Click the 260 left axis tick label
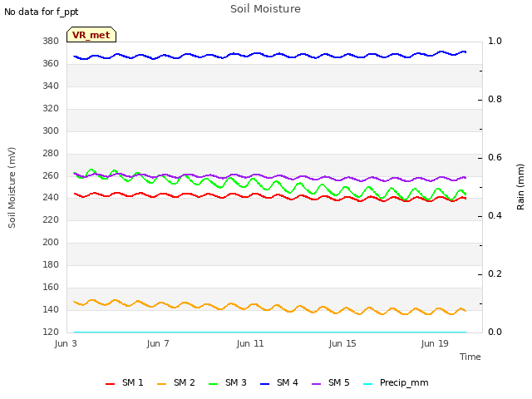Viewport: 532px width, 399px height. (x=51, y=175)
